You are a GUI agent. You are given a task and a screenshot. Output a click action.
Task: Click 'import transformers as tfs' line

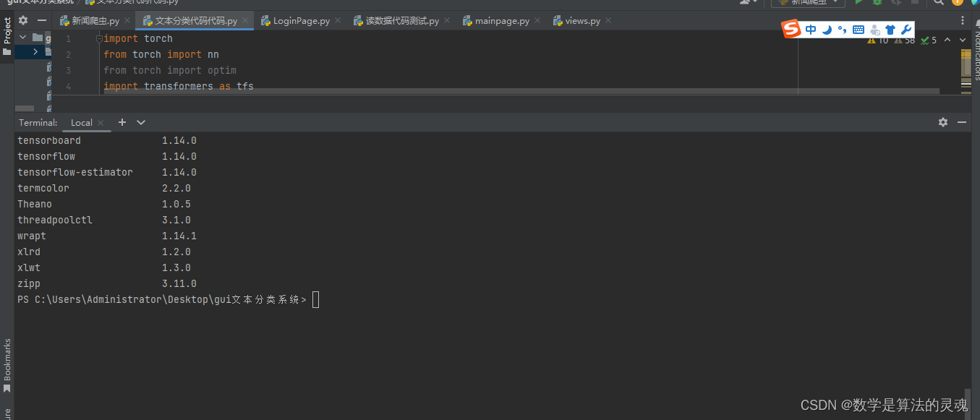[x=179, y=86]
